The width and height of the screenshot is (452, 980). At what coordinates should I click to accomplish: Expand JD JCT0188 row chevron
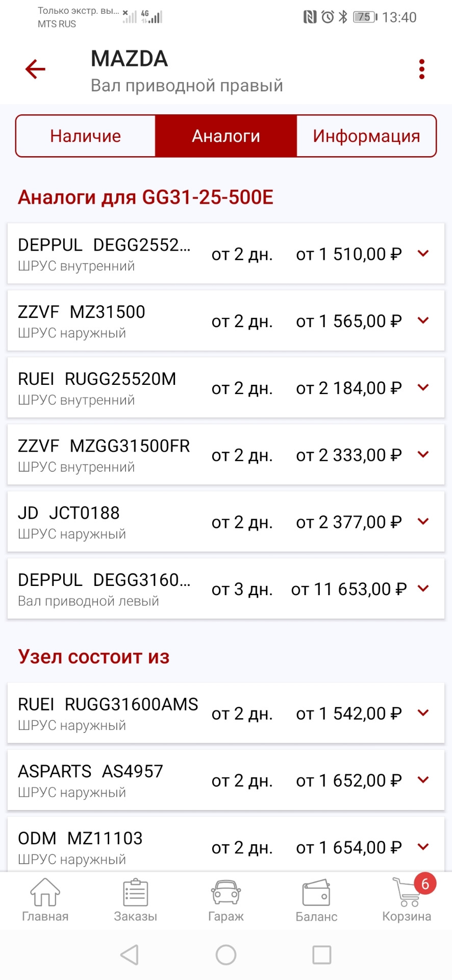pos(423,521)
